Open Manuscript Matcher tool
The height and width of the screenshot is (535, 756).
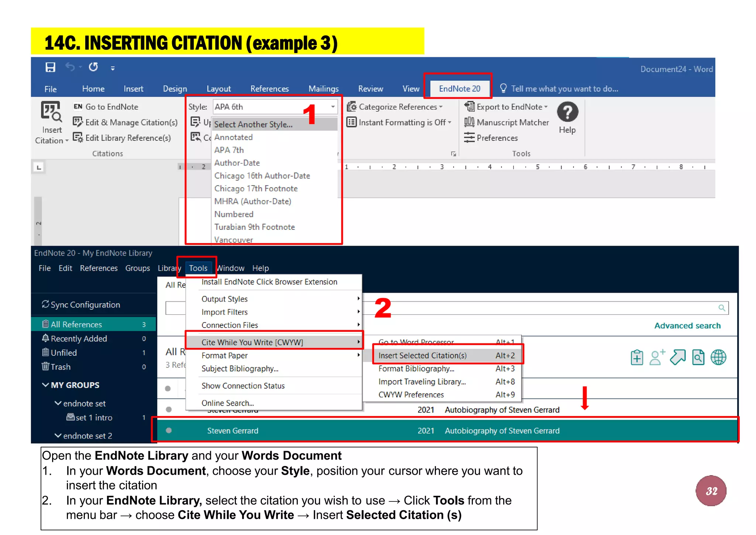point(506,122)
